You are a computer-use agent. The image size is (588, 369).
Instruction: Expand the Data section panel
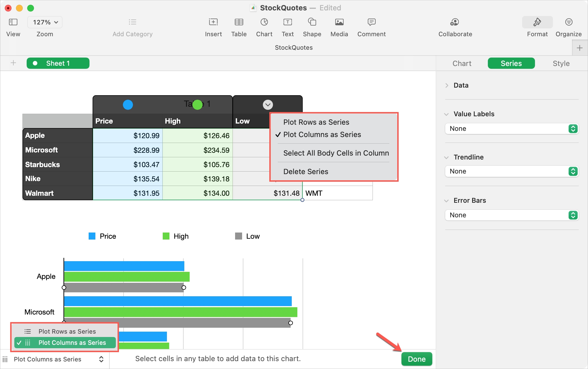(447, 85)
